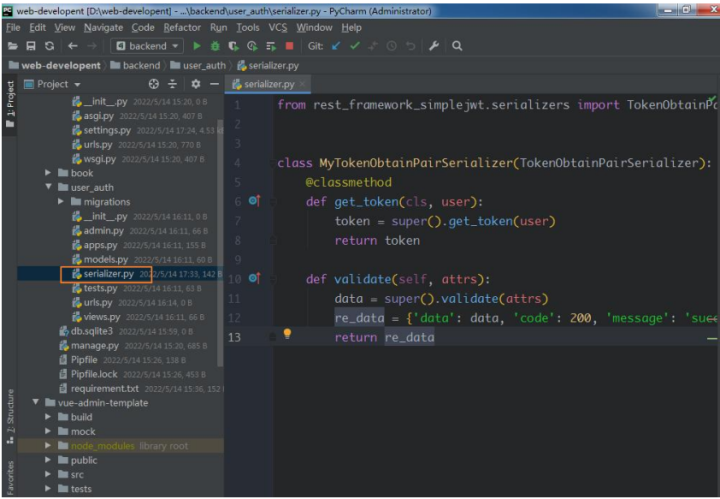This screenshot has width=720, height=499.
Task: Click the concurrency diagram run icon
Action: [271, 46]
